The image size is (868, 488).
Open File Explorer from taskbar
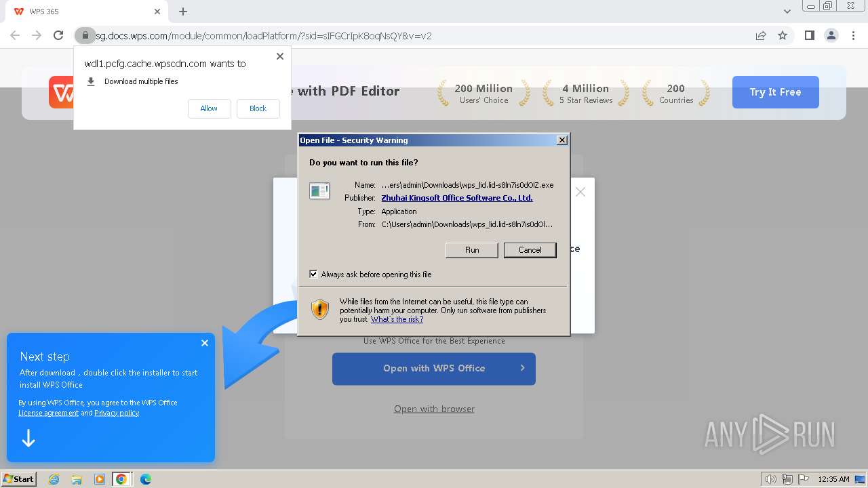[77, 479]
